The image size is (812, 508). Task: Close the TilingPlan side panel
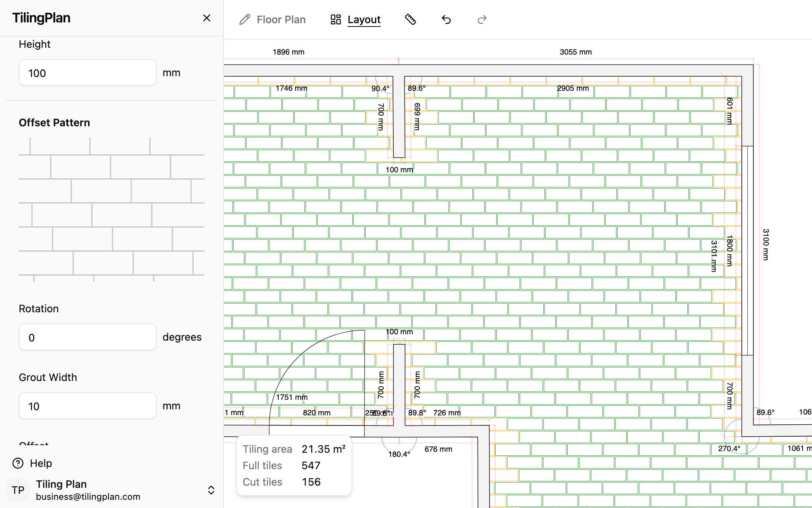click(206, 18)
